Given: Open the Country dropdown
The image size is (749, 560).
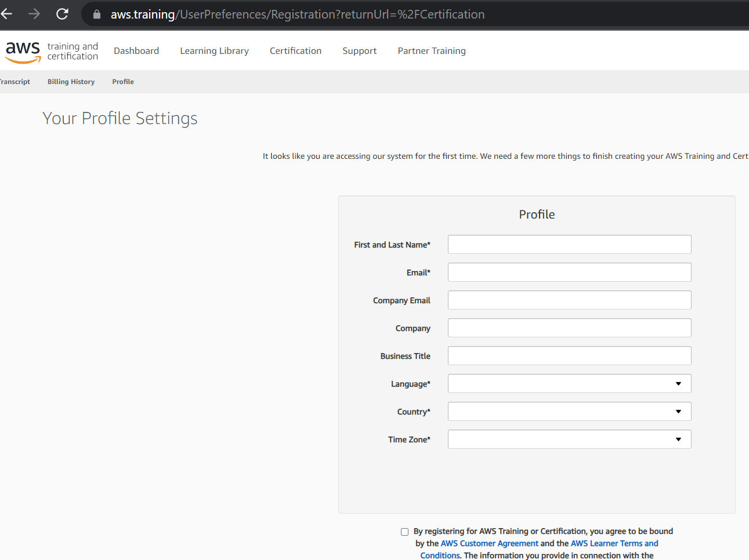Looking at the screenshot, I should pos(570,412).
